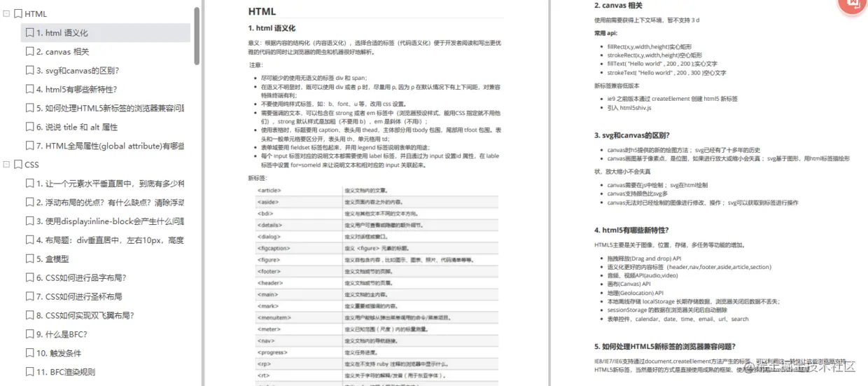This screenshot has height=386, width=868.
Task: Click the '<header>' table cell
Action: click(298, 282)
